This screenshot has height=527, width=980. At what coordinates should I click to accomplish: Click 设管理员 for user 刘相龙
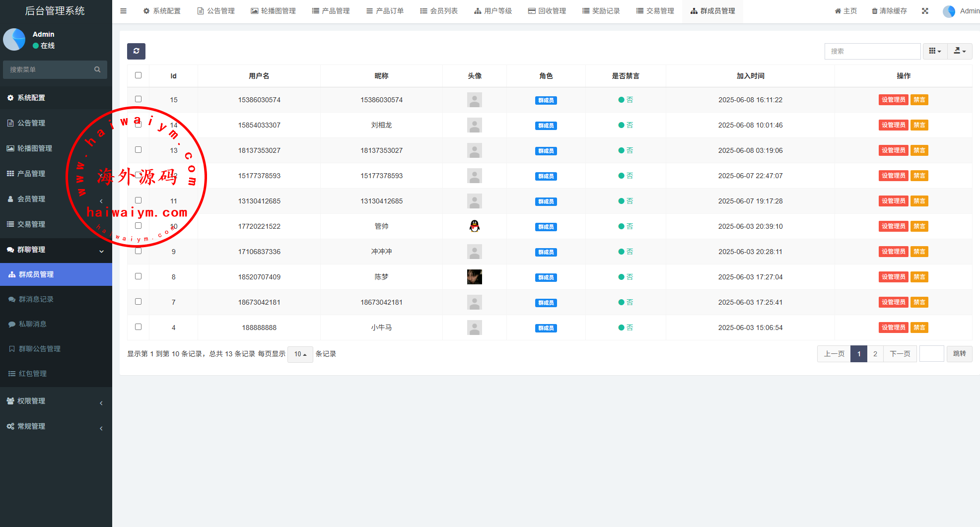(x=893, y=125)
